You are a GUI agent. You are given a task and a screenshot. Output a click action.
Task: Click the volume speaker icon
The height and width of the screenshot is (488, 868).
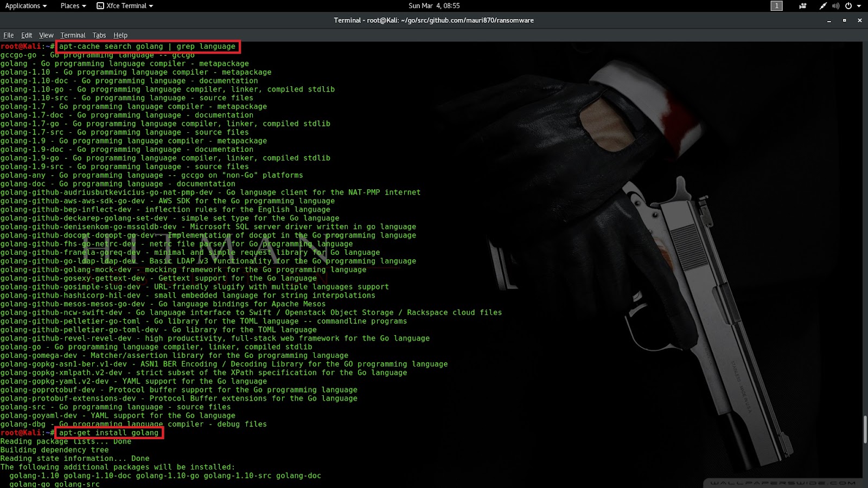835,6
